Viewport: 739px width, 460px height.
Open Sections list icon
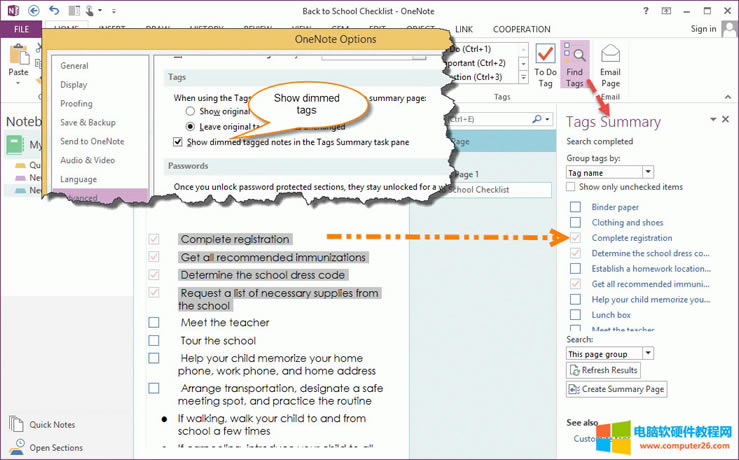coord(17,447)
